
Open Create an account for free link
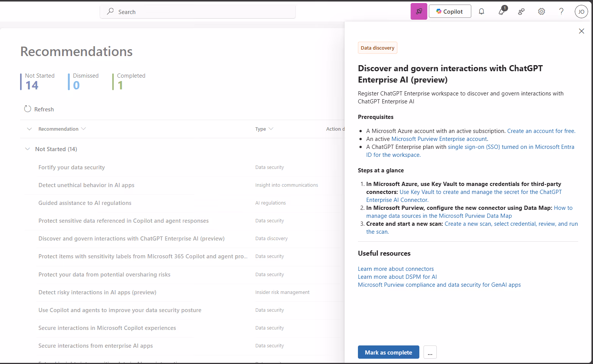(541, 131)
